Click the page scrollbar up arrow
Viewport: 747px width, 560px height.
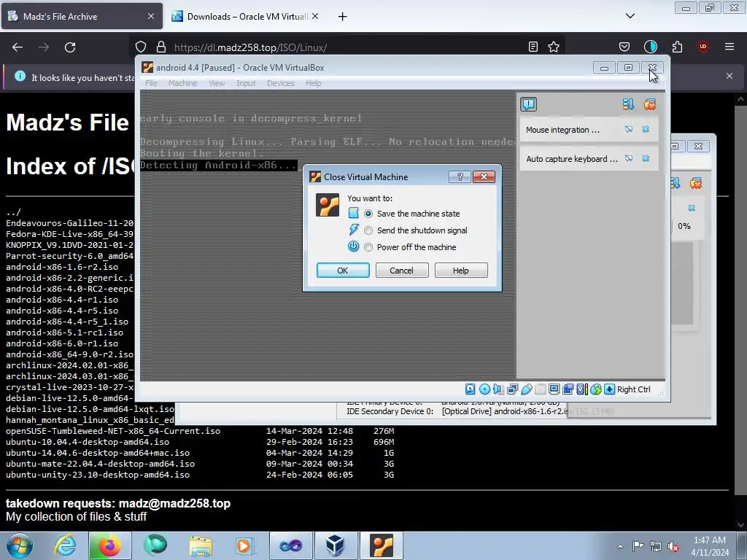pos(741,99)
